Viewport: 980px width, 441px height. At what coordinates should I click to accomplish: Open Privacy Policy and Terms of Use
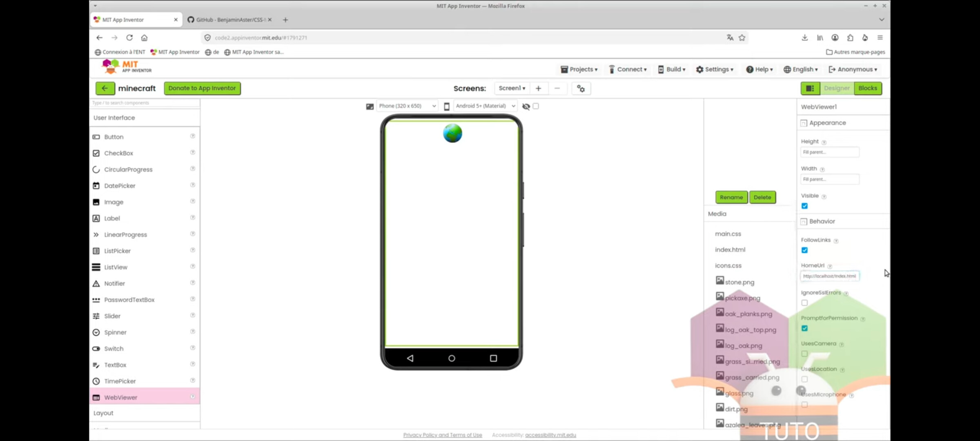point(443,435)
